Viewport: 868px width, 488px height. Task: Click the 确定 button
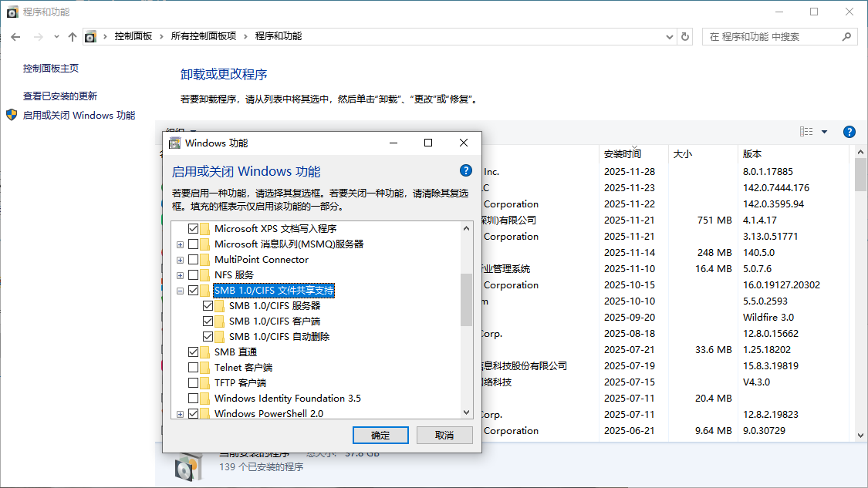coord(380,436)
